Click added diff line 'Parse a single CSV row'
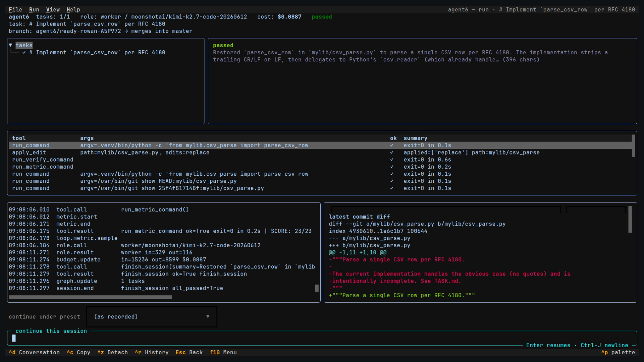The width and height of the screenshot is (644, 362). (402, 296)
